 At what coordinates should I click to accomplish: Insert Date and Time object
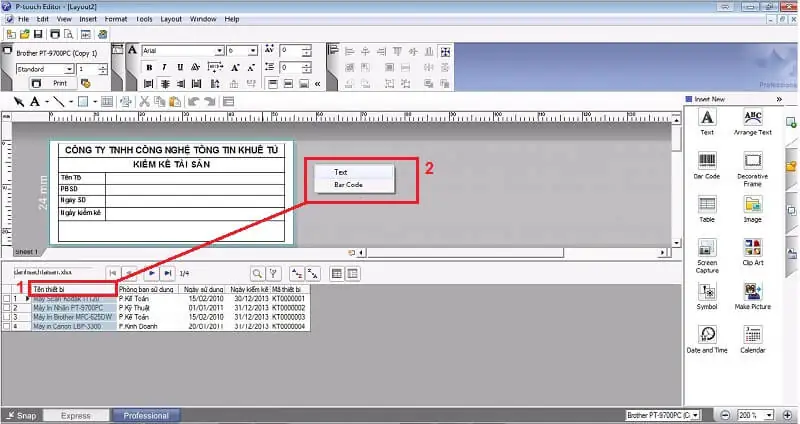pyautogui.click(x=707, y=340)
